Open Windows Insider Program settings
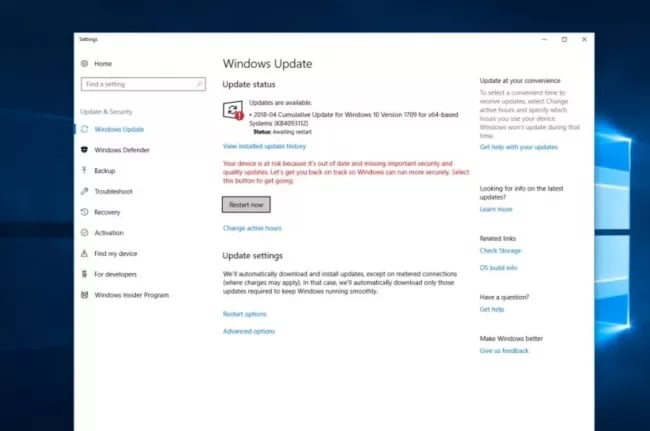 click(131, 295)
